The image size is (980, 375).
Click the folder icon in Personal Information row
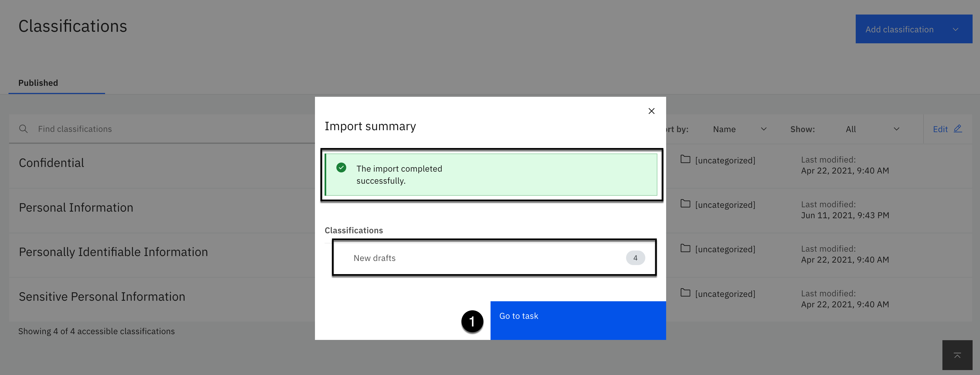point(685,204)
